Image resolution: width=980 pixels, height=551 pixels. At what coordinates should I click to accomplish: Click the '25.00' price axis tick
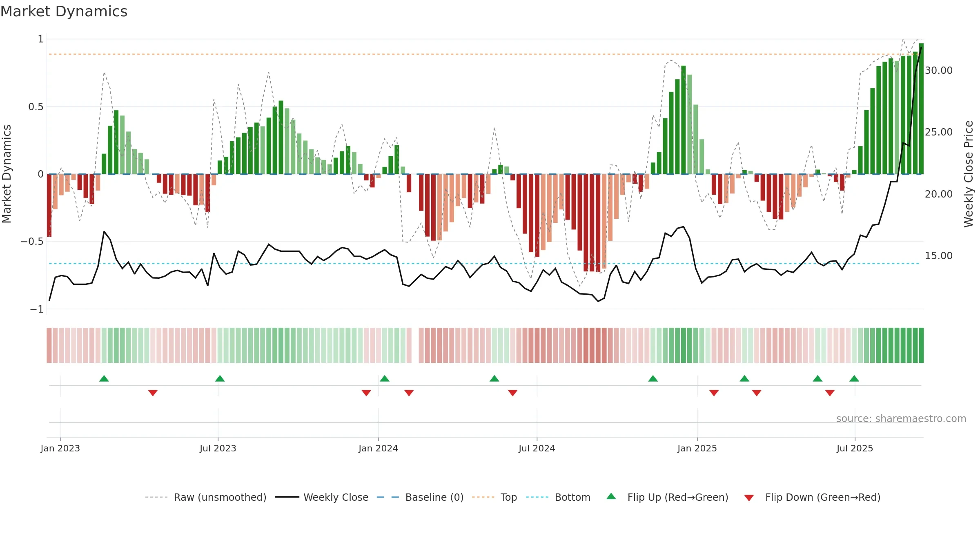[x=939, y=132]
